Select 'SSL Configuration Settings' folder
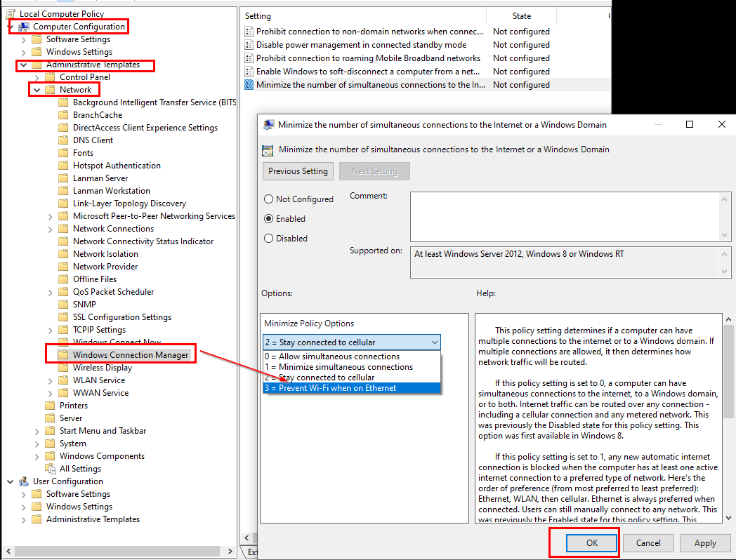This screenshot has height=560, width=736. 122,317
